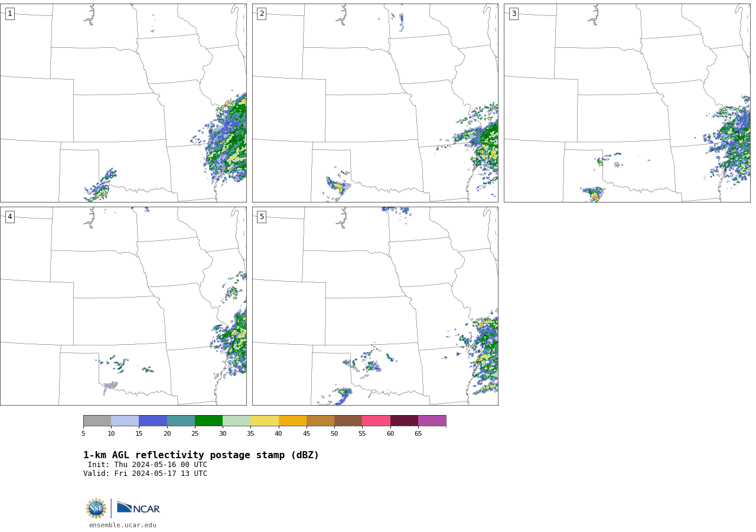The image size is (756, 532).
Task: Open ensemble member 1 reflectivity map
Action: coord(123,103)
